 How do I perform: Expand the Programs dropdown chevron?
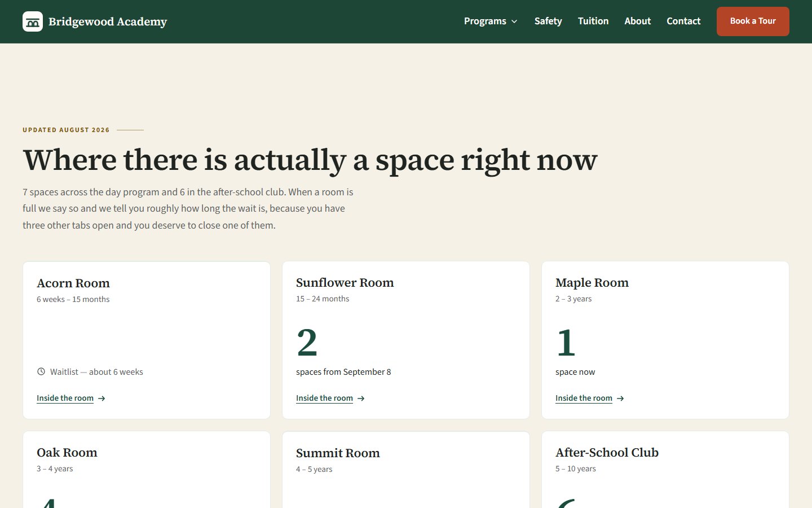[x=514, y=21]
